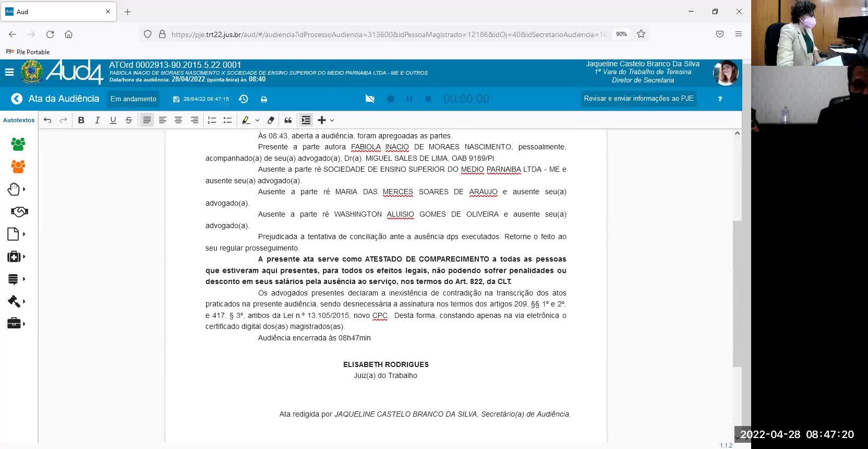Insert a bulleted list

(227, 120)
